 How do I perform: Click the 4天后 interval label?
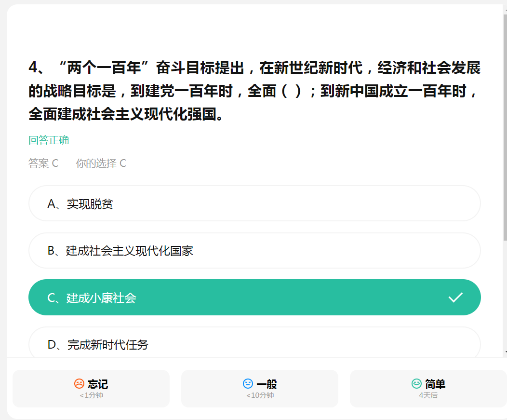pyautogui.click(x=428, y=395)
